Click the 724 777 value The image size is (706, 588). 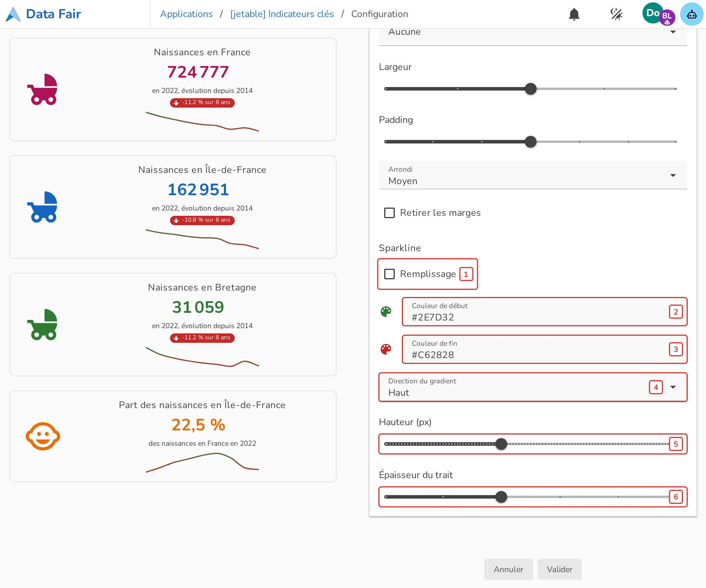coord(198,72)
